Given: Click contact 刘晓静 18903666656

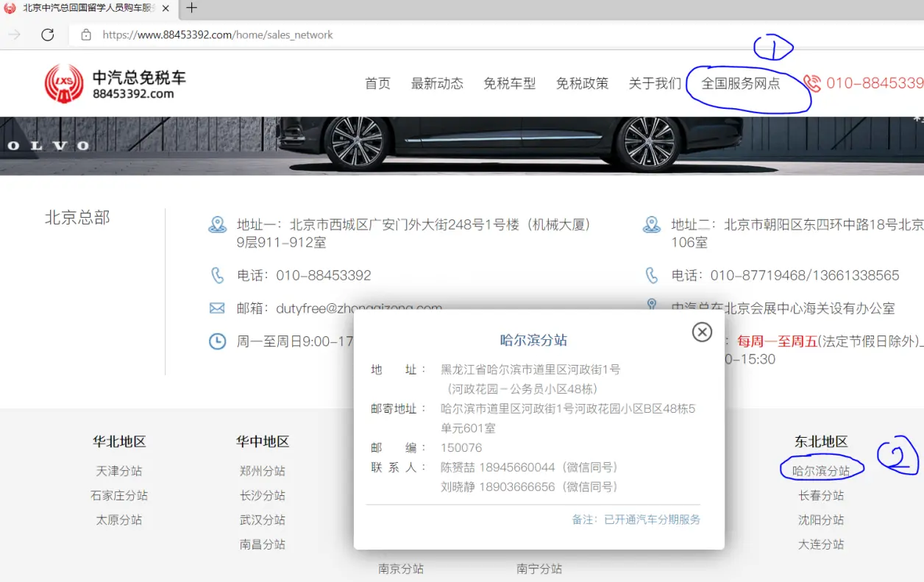Looking at the screenshot, I should [530, 486].
